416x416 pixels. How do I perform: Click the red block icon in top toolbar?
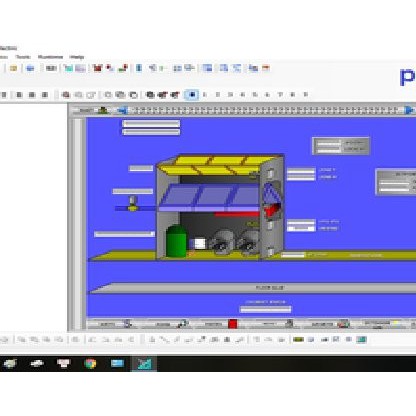pyautogui.click(x=97, y=68)
